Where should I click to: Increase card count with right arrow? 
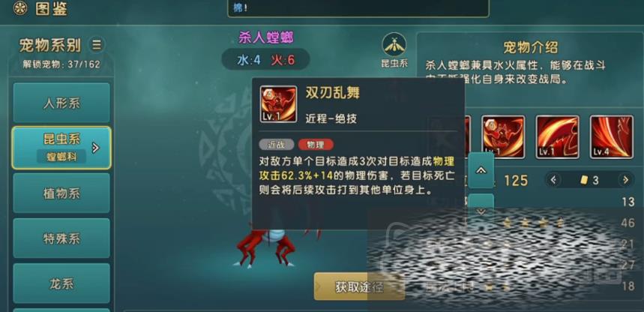[625, 180]
